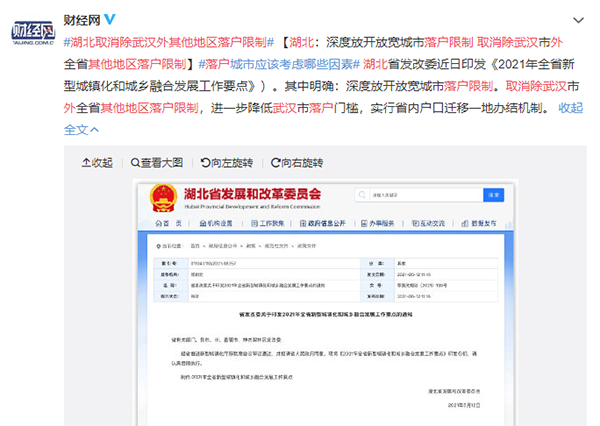This screenshot has height=426, width=600.
Task: Click the 首页 breadcrumb link
Action: [x=195, y=246]
